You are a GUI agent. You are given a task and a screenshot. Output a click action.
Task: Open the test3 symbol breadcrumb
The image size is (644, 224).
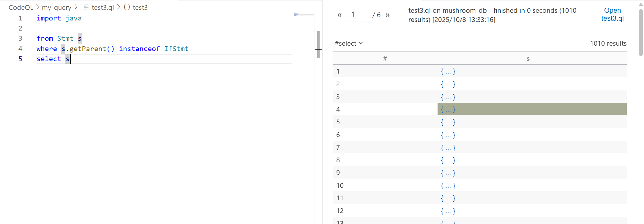[x=140, y=7]
